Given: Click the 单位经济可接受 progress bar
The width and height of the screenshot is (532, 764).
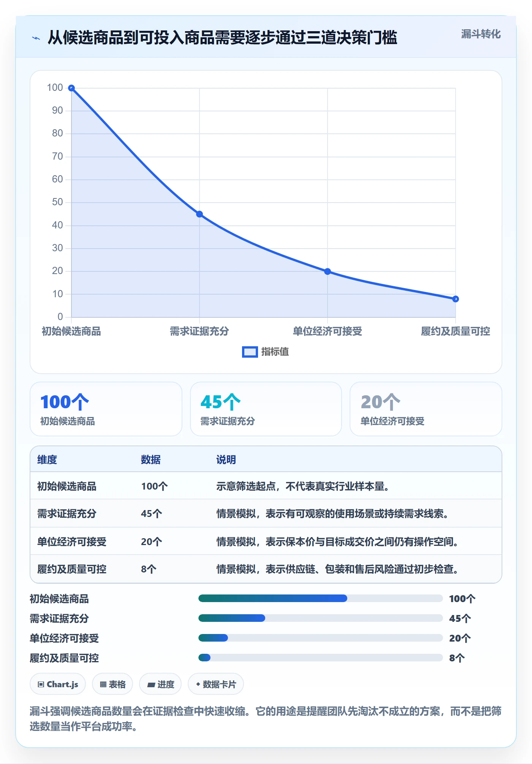Looking at the screenshot, I should click(x=320, y=638).
